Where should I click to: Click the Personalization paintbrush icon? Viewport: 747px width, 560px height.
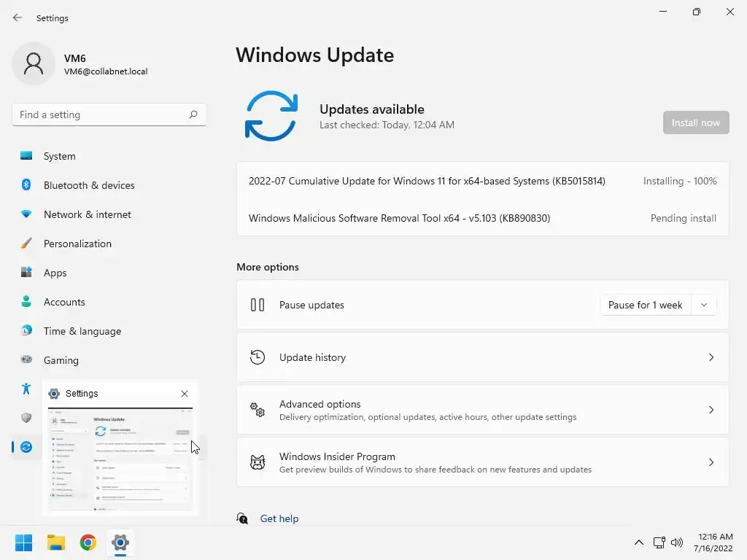click(x=26, y=244)
